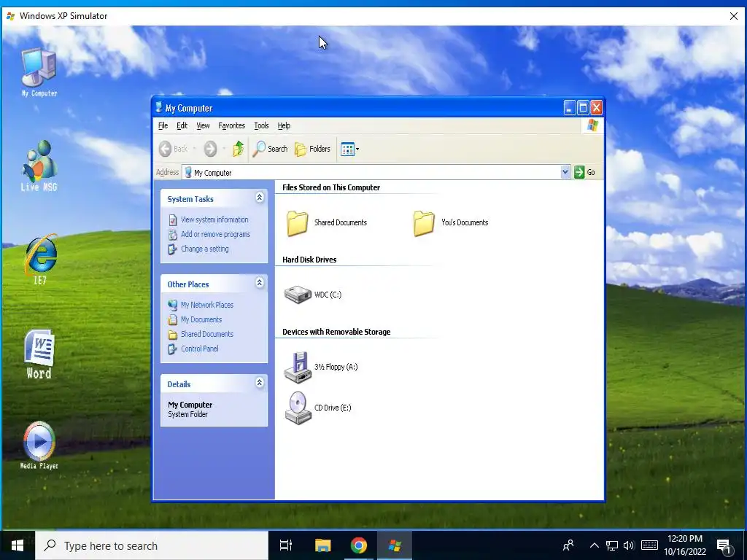Open My Computer desktop icon

pos(39,72)
